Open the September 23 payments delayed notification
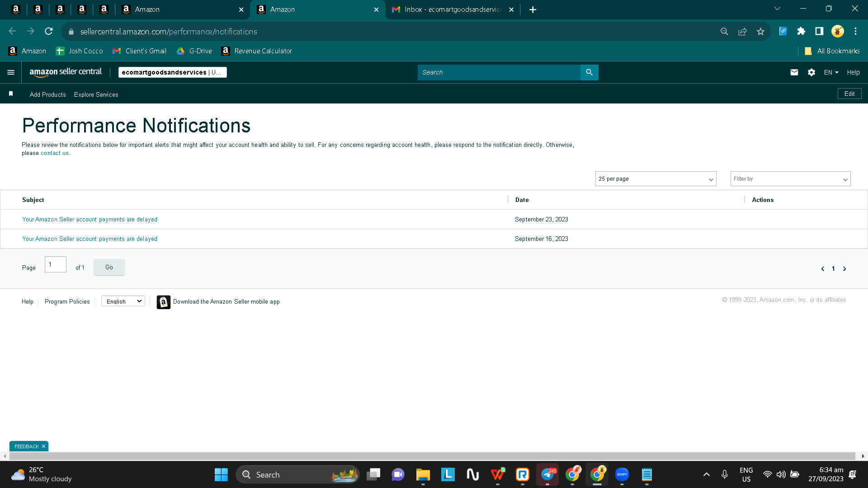868x488 pixels. tap(90, 220)
